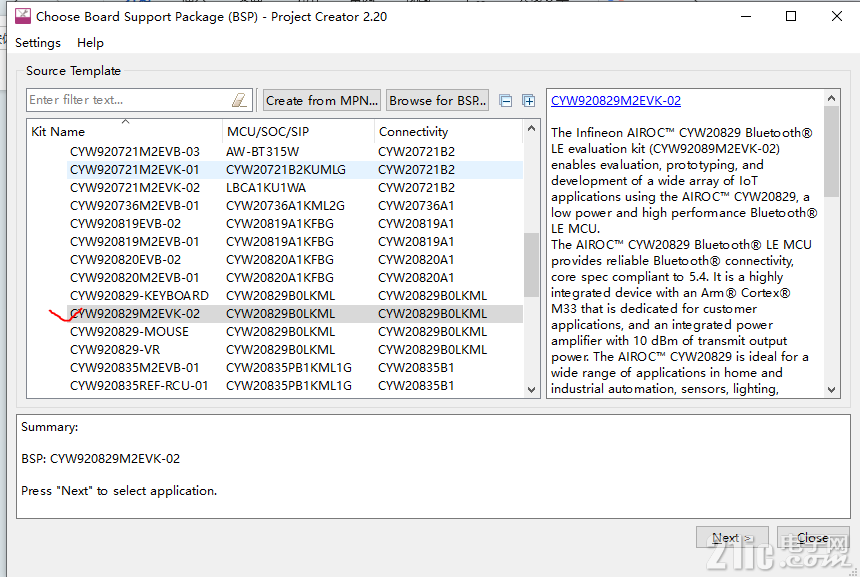Click the Next button
The height and width of the screenshot is (577, 860).
pos(732,538)
